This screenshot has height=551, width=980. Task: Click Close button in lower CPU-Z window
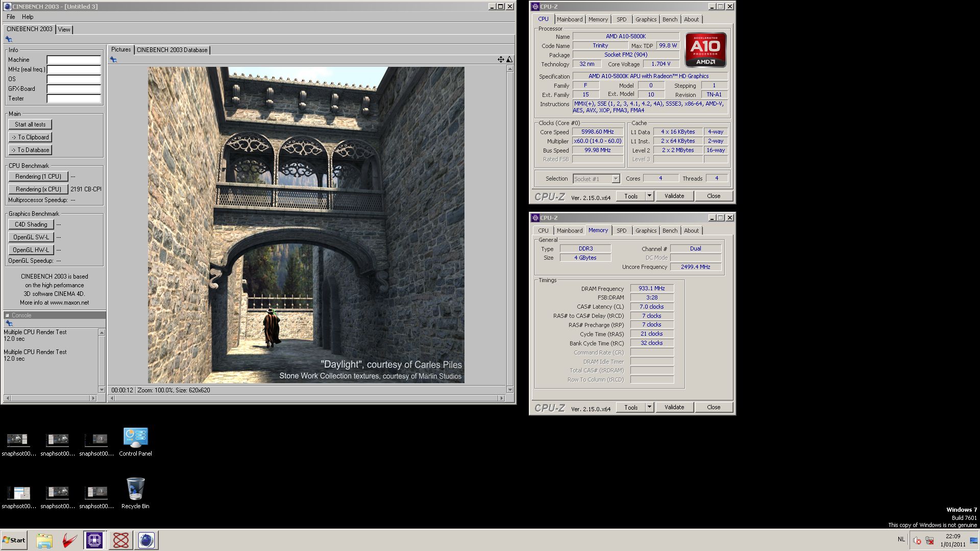pyautogui.click(x=714, y=407)
